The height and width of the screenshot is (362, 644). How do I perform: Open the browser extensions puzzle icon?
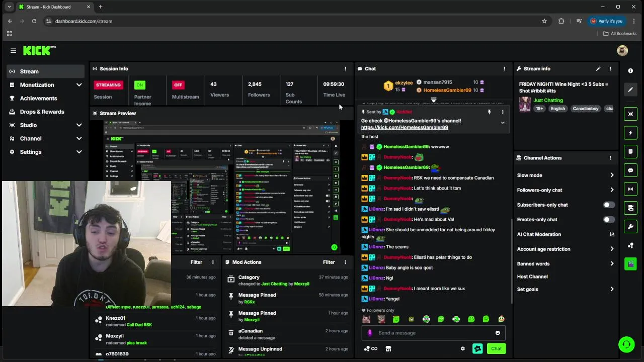tap(561, 21)
